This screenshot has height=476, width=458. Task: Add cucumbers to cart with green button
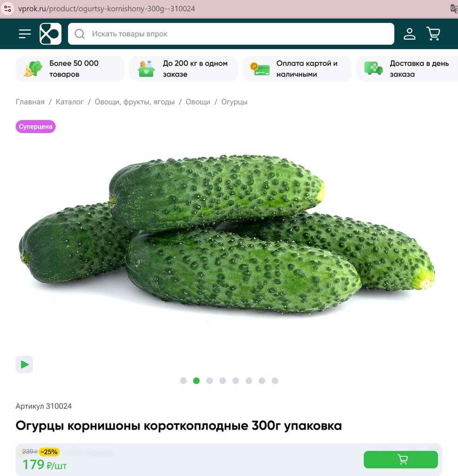pos(401,460)
